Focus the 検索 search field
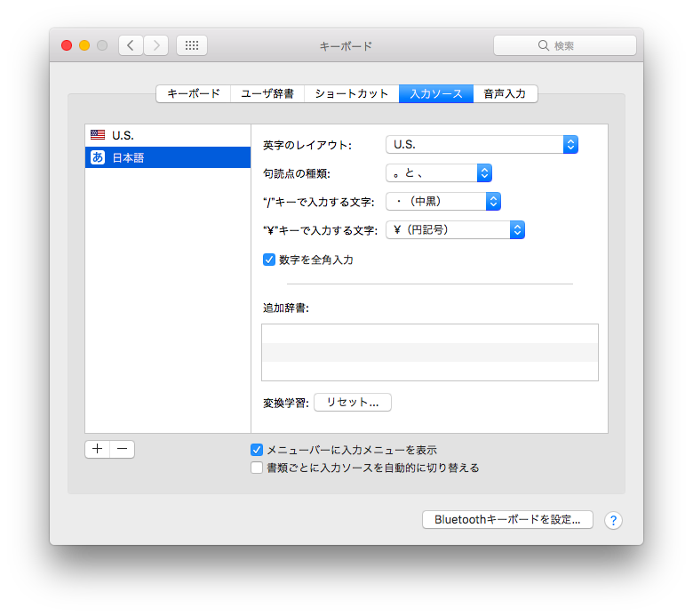Screen dimensions: 693x616 [x=565, y=45]
